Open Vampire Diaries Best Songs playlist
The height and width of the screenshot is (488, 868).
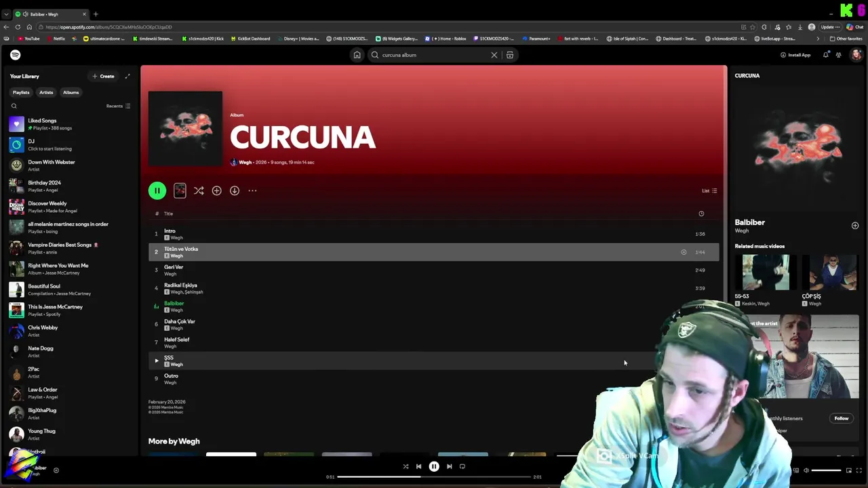click(x=70, y=248)
